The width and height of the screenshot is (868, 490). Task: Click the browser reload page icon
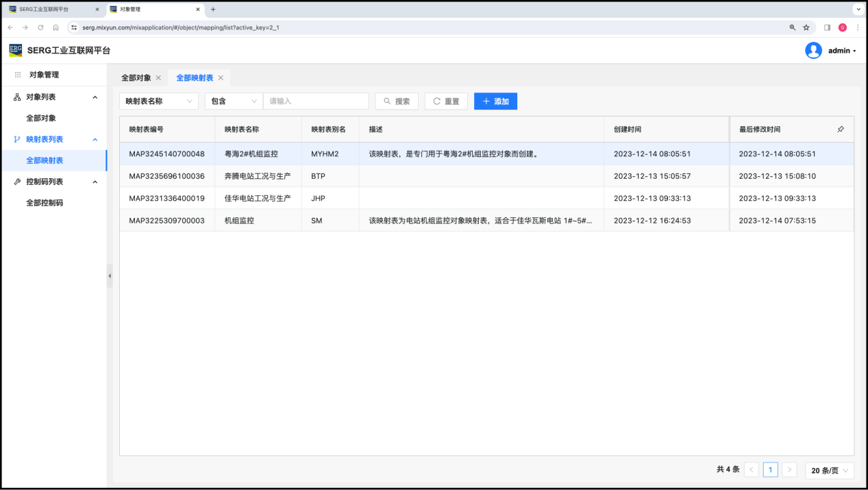click(40, 27)
